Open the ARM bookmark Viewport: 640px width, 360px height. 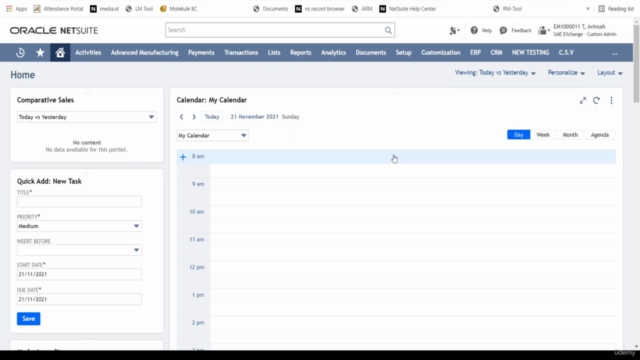coord(362,9)
